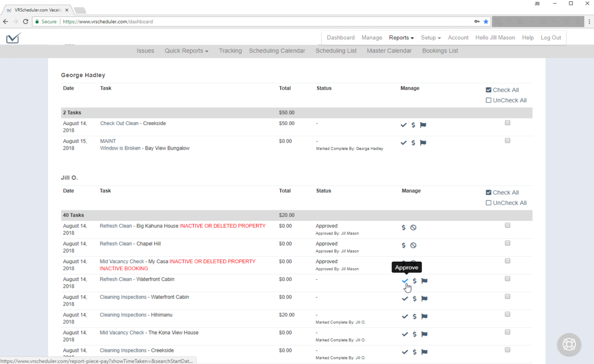Bookmark page with the star icon
The image size is (594, 364).
point(486,22)
